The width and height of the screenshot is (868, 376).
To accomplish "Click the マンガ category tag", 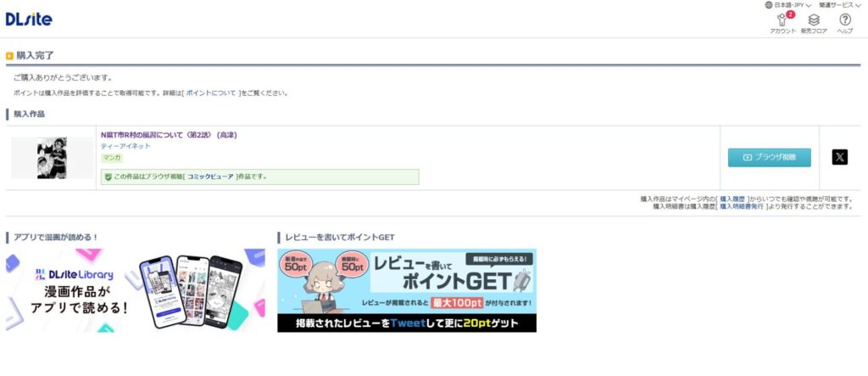I will (x=112, y=158).
